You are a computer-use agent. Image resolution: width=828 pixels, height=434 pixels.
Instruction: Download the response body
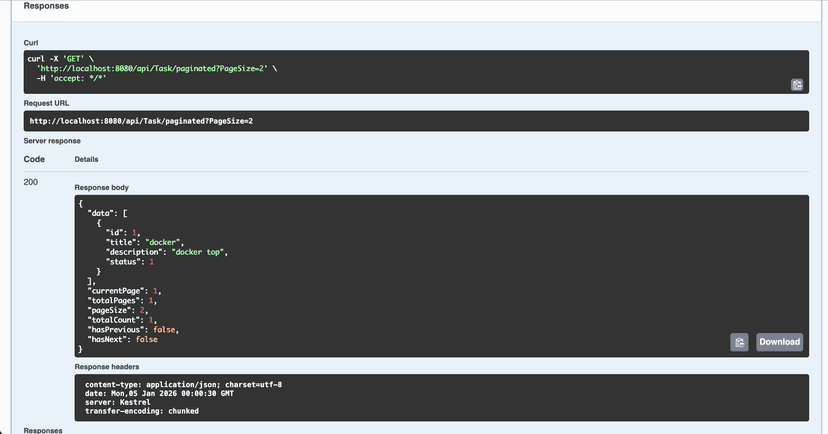click(779, 342)
